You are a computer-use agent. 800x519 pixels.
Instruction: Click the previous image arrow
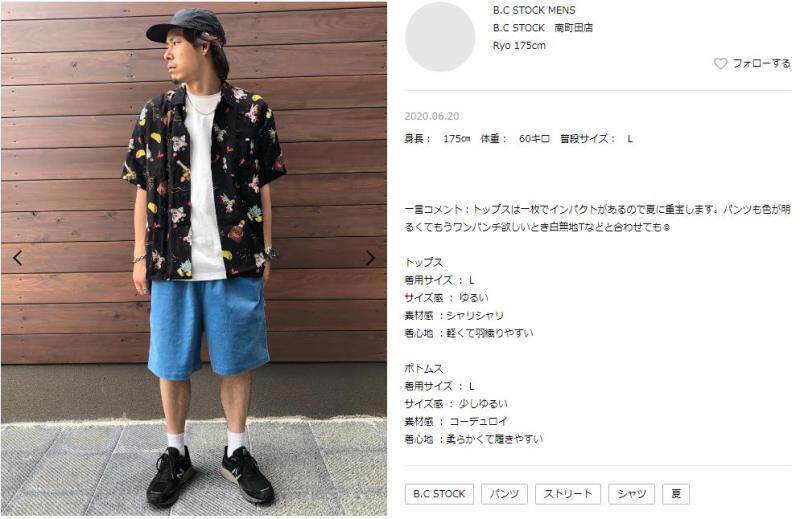point(18,258)
